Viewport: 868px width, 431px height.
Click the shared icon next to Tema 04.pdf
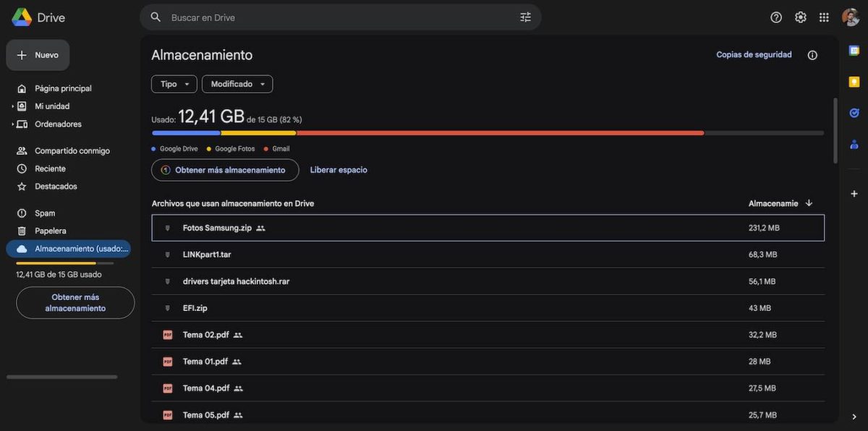(238, 388)
